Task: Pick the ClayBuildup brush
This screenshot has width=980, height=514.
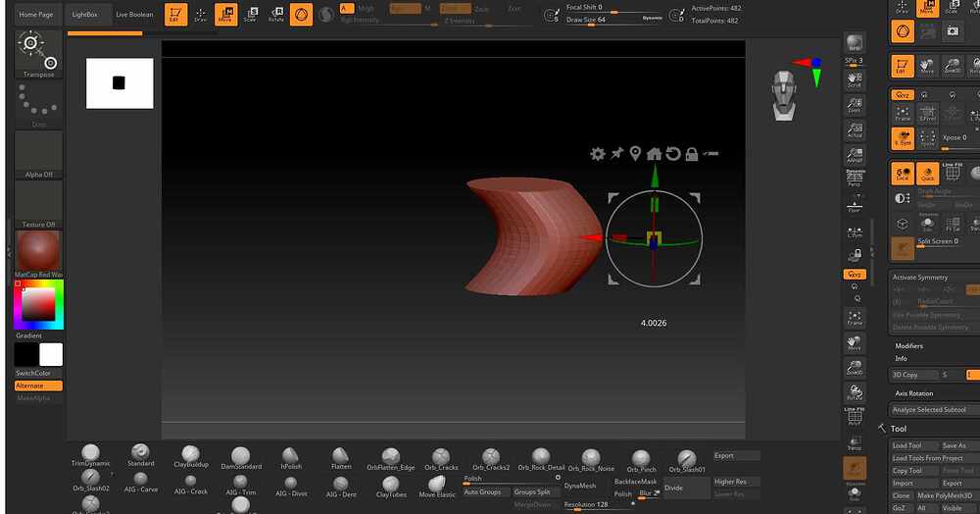Action: coord(191,456)
